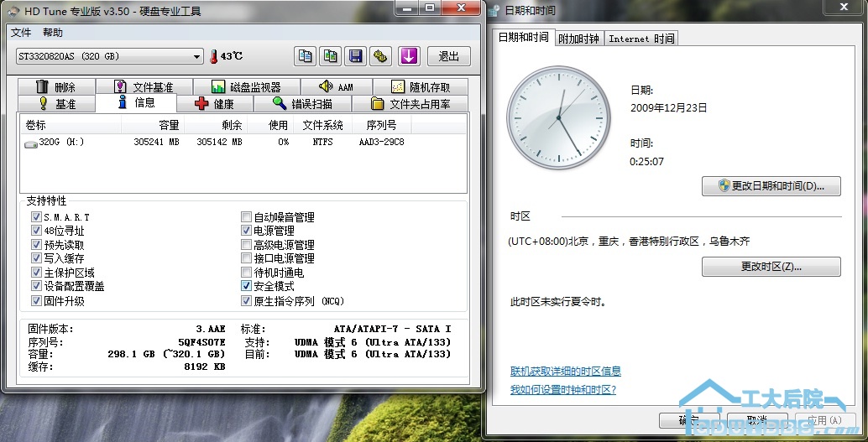Viewport: 868px width, 442px height.
Task: Open the AAM tab
Action: (337, 87)
